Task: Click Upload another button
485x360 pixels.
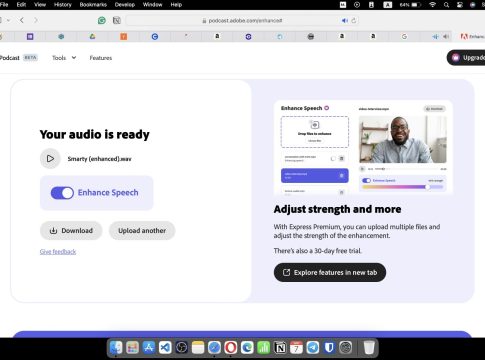Action: 142,230
